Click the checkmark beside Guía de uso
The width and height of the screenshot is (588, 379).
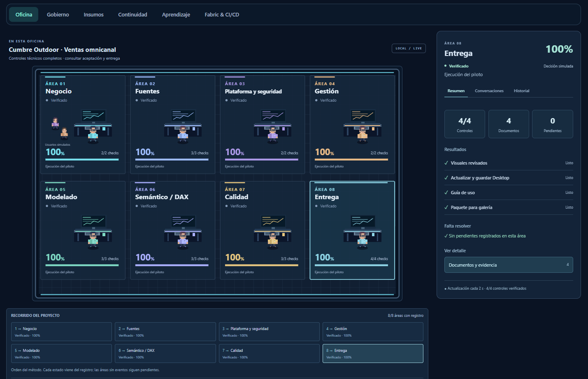(x=446, y=193)
